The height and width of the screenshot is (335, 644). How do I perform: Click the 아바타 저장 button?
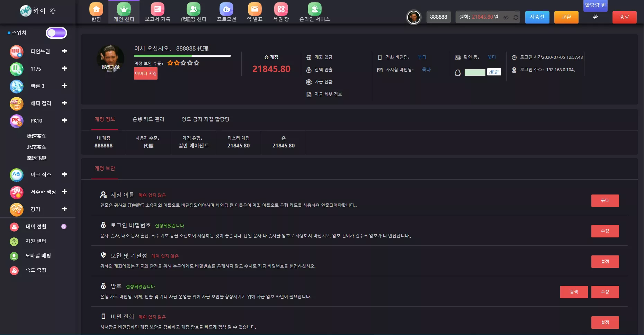tap(146, 73)
